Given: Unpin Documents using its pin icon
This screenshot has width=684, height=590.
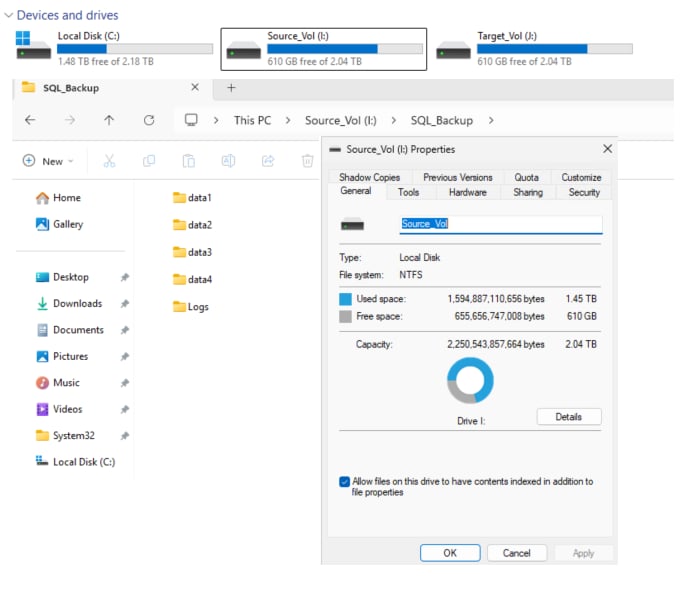Looking at the screenshot, I should tap(125, 330).
